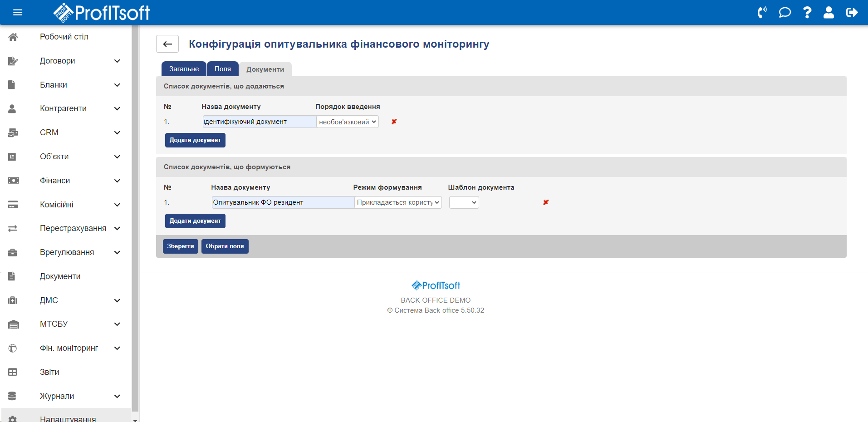
Task: Switch to the Загальне tab
Action: (184, 69)
